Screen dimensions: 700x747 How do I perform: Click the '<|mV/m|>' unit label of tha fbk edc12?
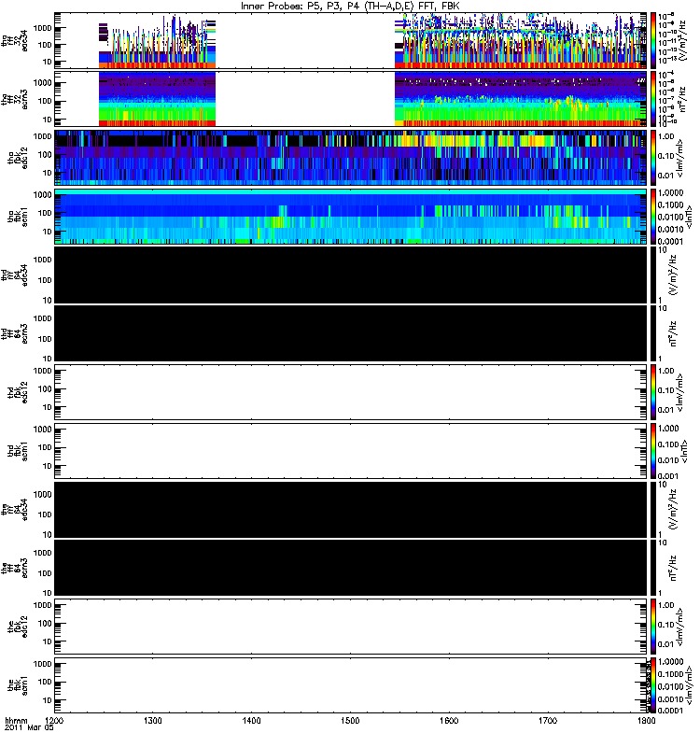pos(681,158)
